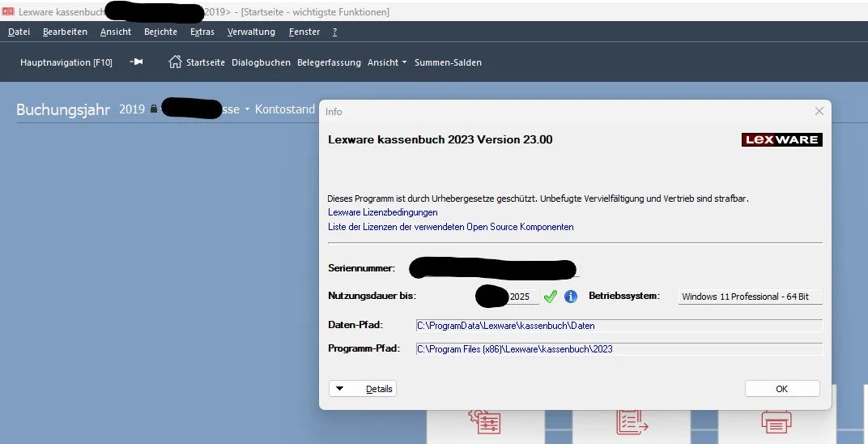Open the Open Source Komponenten license list
868x444 pixels.
click(x=451, y=226)
